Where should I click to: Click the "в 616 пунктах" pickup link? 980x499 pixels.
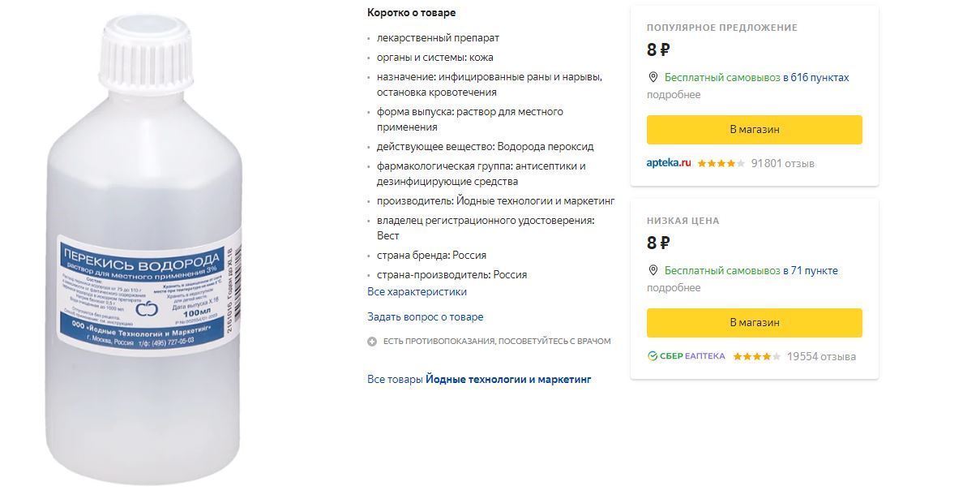(815, 78)
